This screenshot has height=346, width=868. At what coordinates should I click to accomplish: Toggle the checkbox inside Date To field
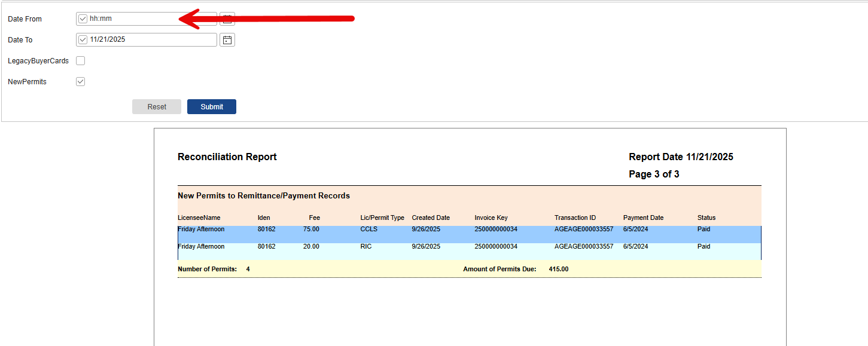pos(83,40)
